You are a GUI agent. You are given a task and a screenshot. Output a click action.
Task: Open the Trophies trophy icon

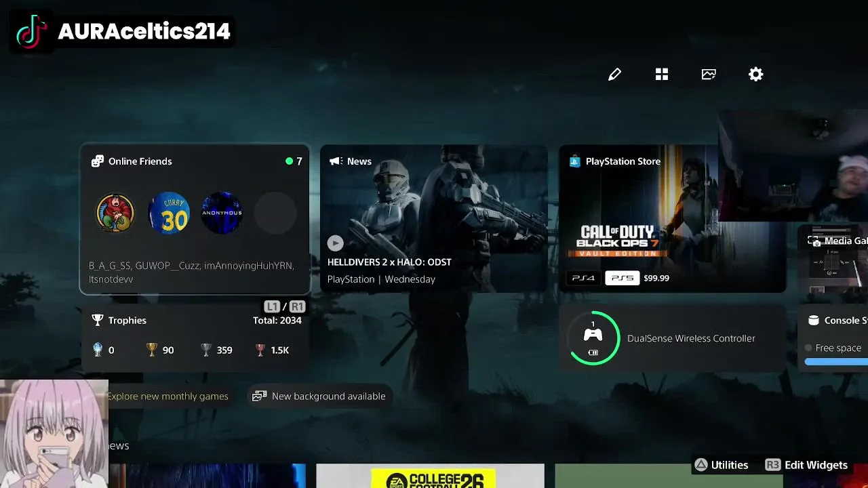coord(98,320)
